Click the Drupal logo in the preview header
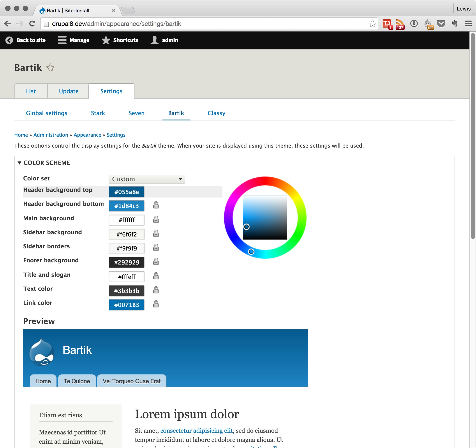Viewport: 476px width, 448px height. click(42, 352)
